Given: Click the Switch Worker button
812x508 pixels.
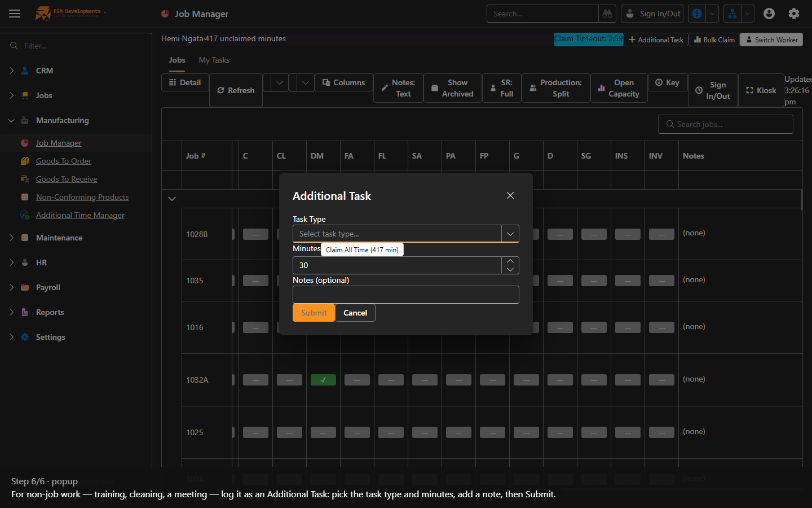Looking at the screenshot, I should (x=771, y=40).
